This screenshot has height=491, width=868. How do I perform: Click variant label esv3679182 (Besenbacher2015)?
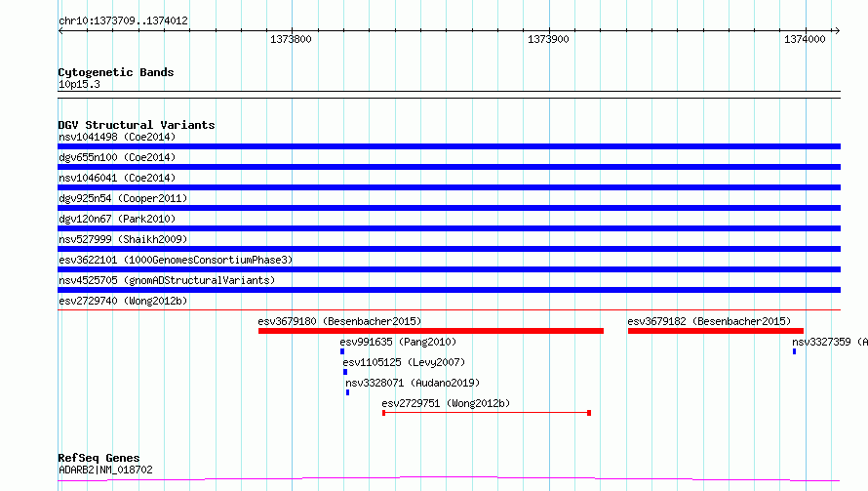[x=709, y=321]
